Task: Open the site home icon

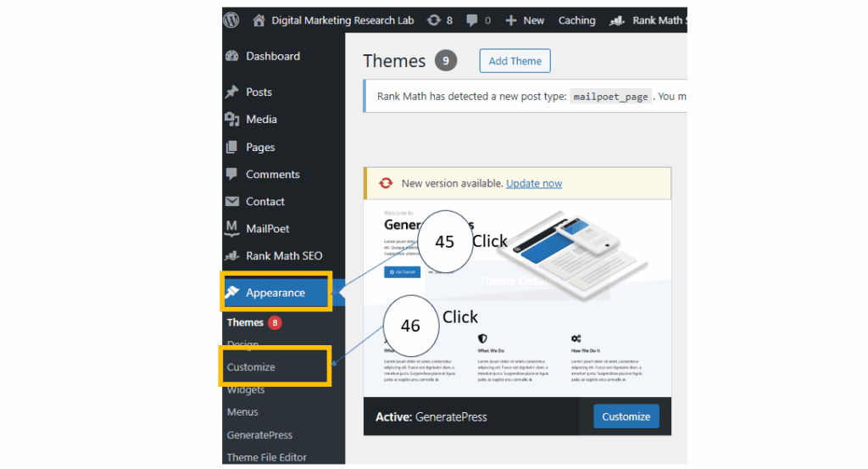Action: [259, 20]
